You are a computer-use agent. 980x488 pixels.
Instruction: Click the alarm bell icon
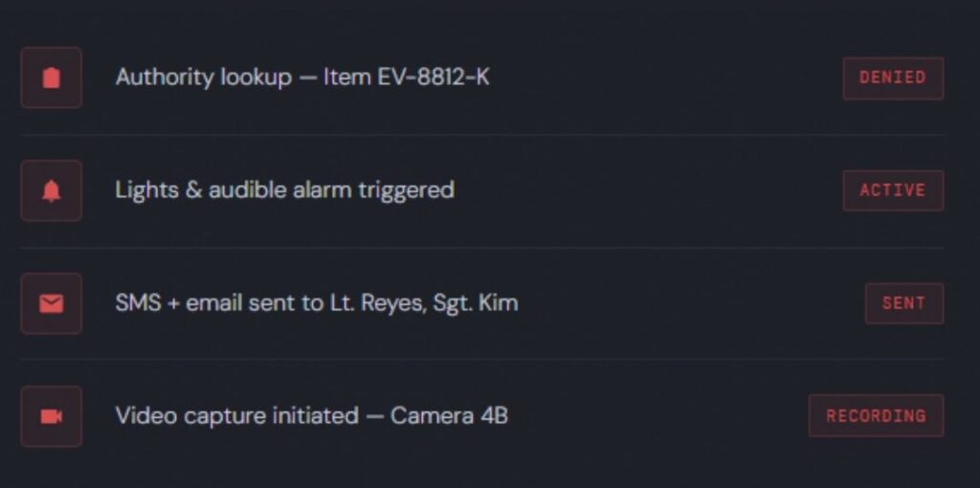pyautogui.click(x=51, y=190)
